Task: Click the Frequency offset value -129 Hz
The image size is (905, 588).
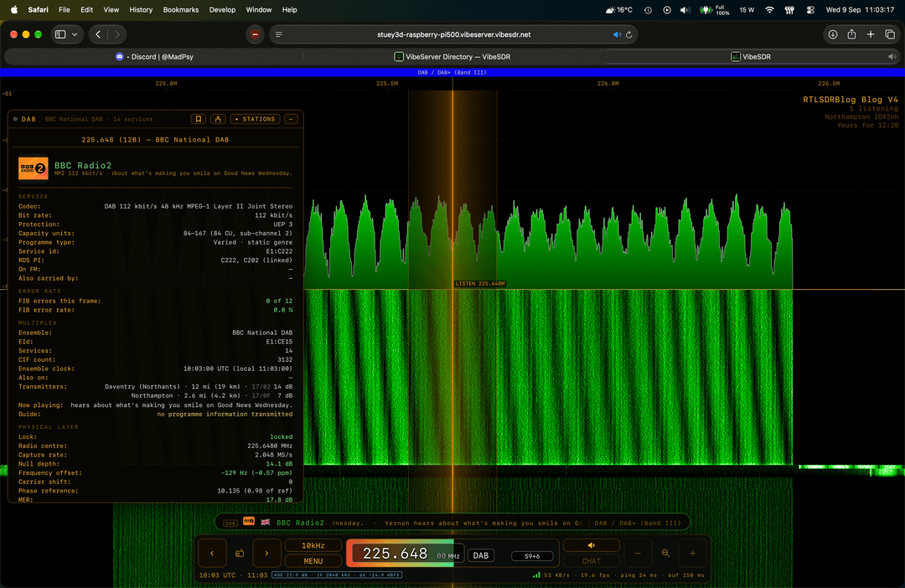Action: click(256, 472)
